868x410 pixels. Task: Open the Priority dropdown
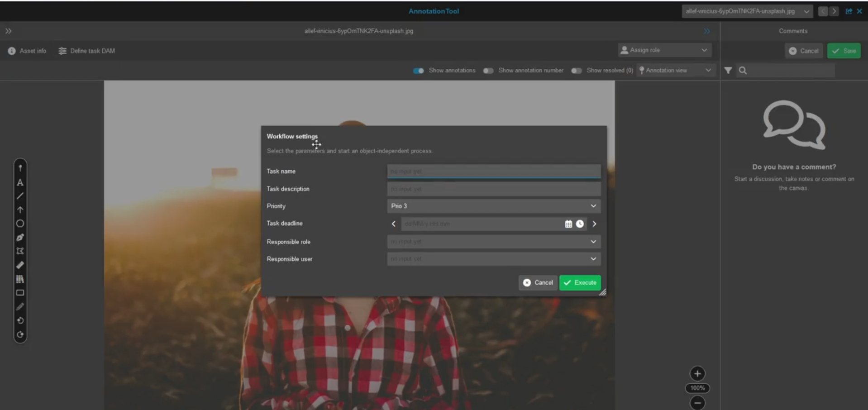click(x=493, y=206)
